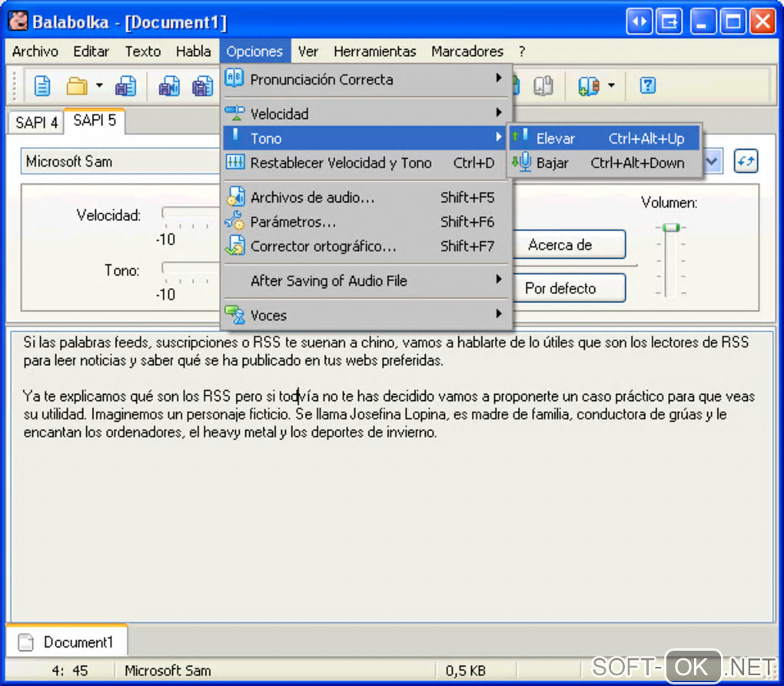Choose Restablecer Velocidad y Tono
784x686 pixels.
pos(364,162)
